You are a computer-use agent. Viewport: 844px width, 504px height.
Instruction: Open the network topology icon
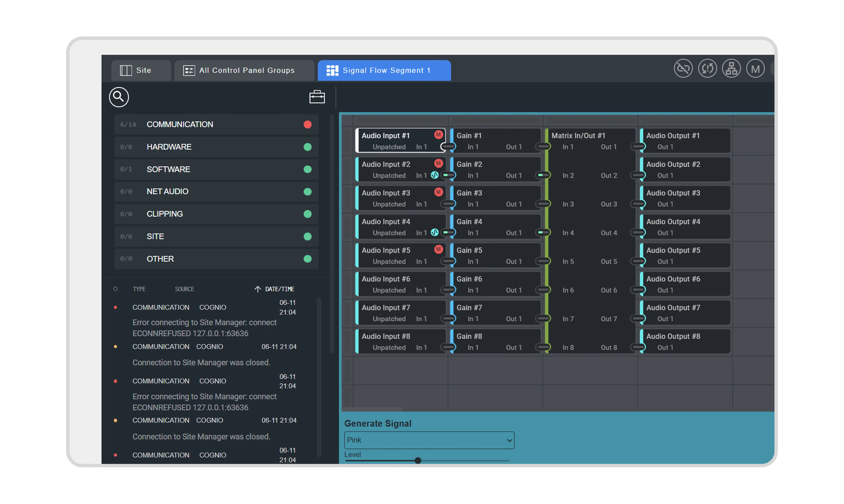tap(731, 69)
